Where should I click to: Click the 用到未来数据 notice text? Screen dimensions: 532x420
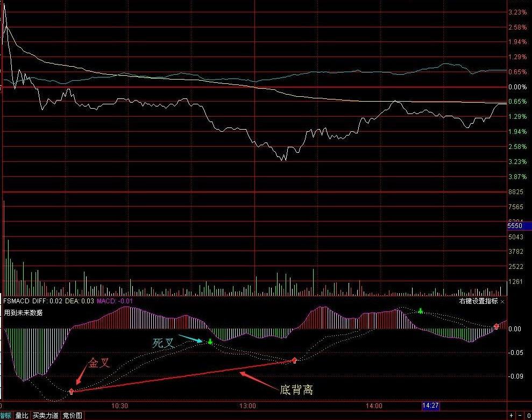[23, 312]
